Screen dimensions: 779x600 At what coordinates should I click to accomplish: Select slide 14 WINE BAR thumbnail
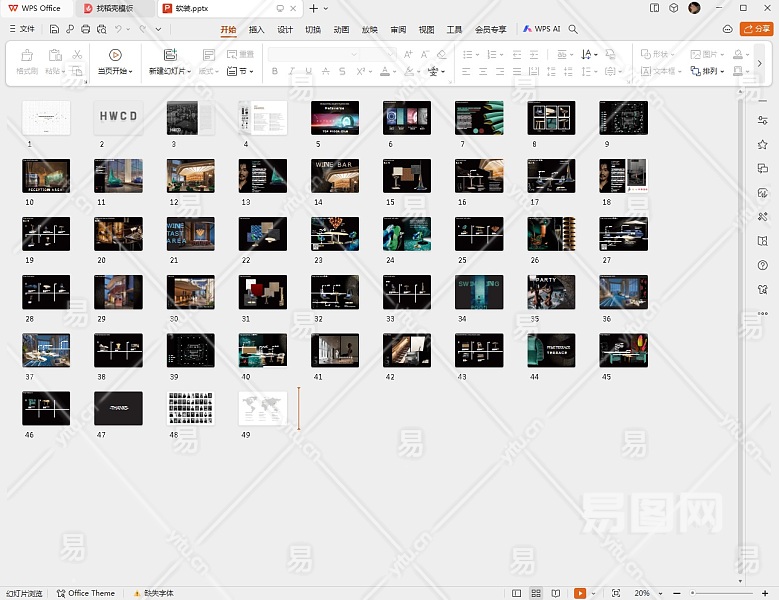tap(335, 176)
